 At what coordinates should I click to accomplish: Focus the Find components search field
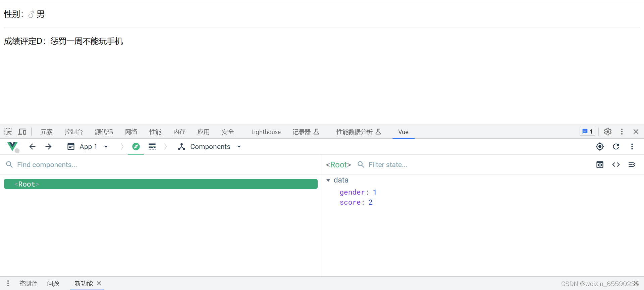point(161,165)
